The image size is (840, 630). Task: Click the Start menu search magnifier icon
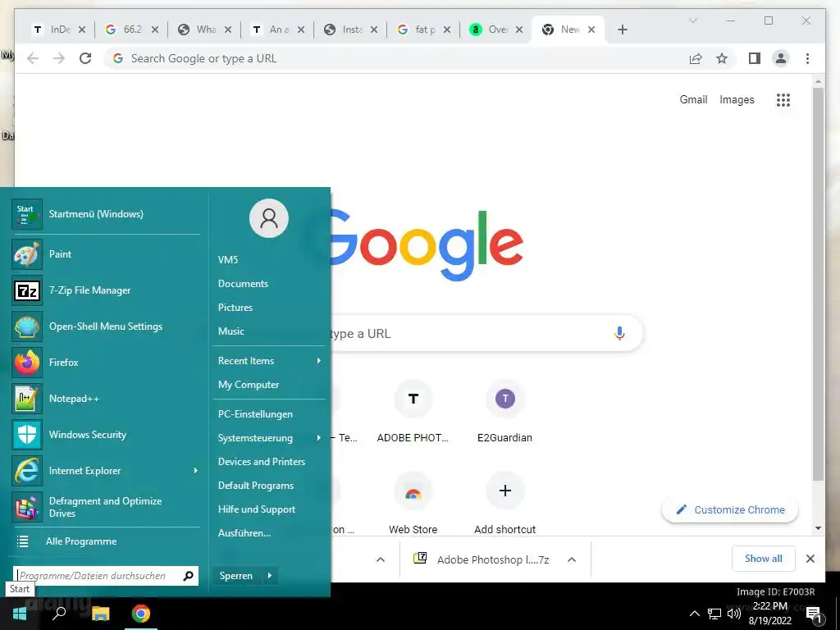[188, 576]
